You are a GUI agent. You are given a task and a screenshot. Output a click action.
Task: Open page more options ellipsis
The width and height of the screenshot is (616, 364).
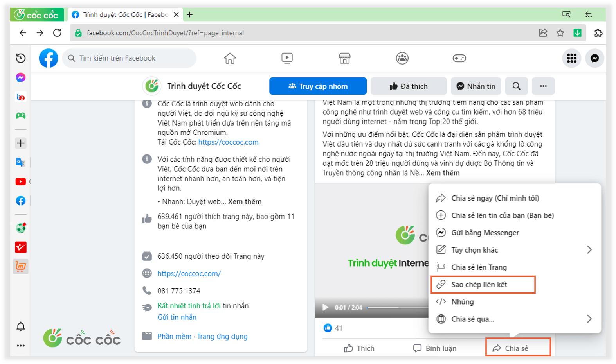click(543, 86)
